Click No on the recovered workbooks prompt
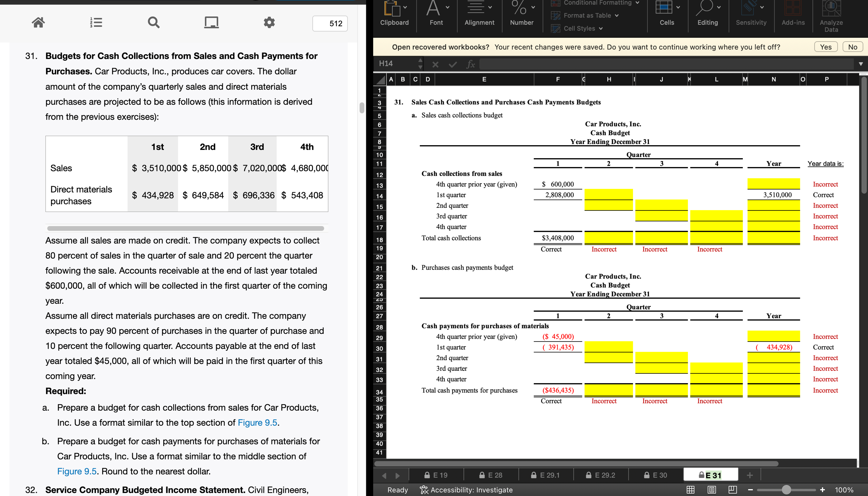This screenshot has width=868, height=496. tap(852, 47)
